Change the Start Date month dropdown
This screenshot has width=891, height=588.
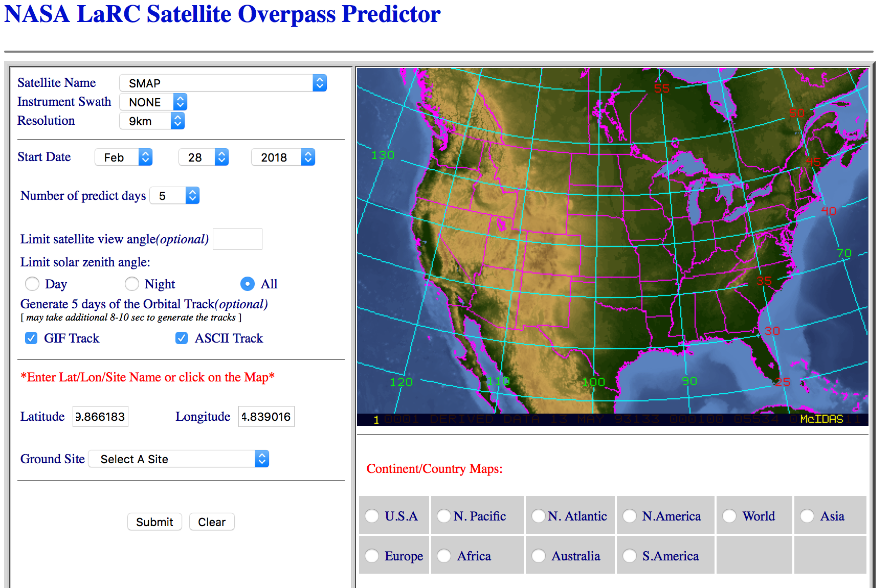coord(123,157)
